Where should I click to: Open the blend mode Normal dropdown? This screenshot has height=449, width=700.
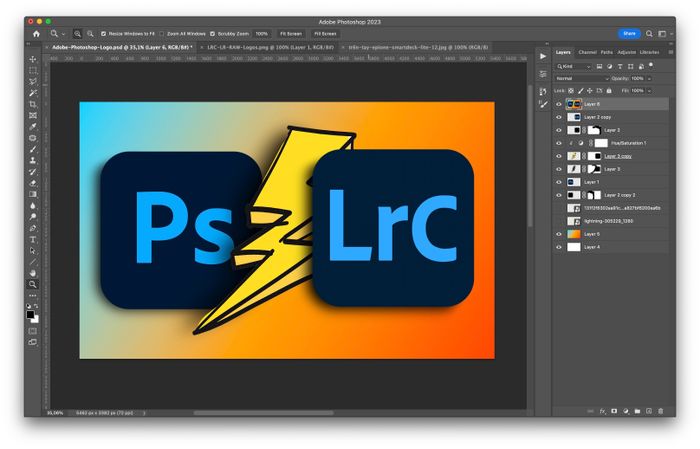click(x=582, y=79)
